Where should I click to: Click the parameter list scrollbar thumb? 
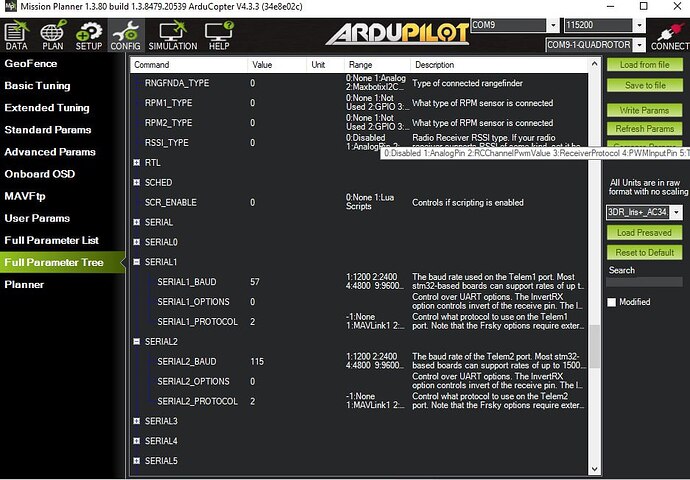(595, 346)
